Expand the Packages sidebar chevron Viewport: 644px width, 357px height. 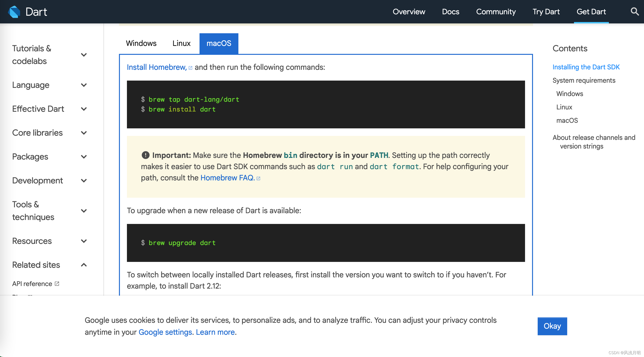tap(84, 157)
